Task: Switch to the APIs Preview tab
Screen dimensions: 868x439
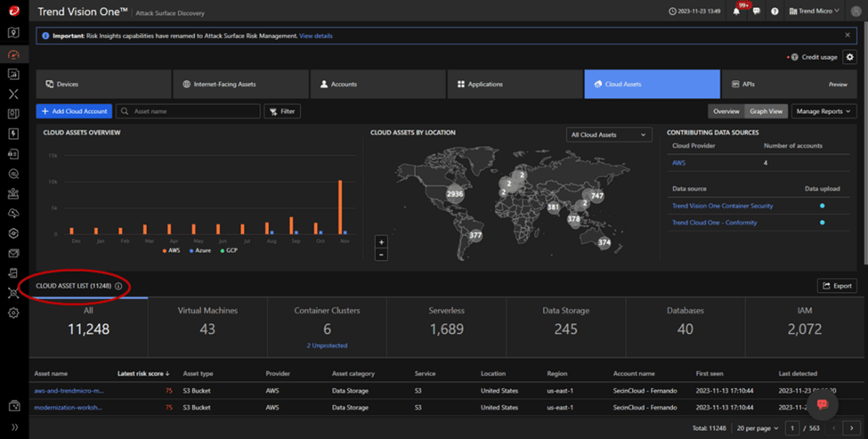Action: click(790, 84)
